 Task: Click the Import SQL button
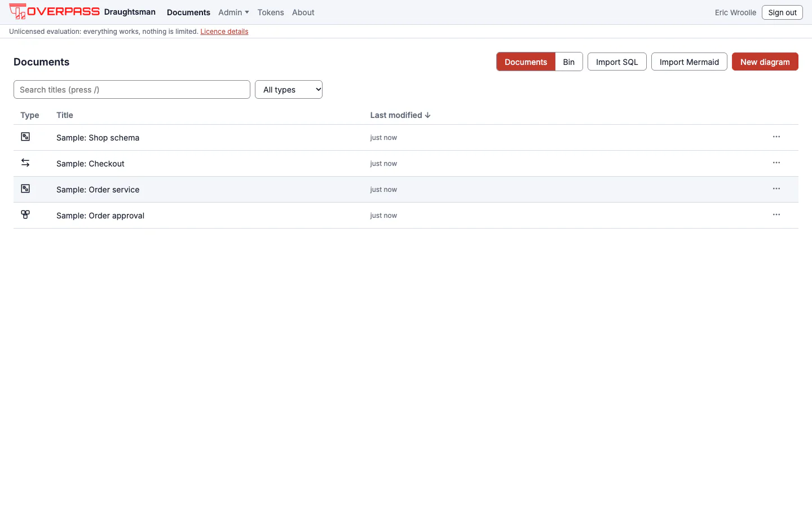click(617, 62)
